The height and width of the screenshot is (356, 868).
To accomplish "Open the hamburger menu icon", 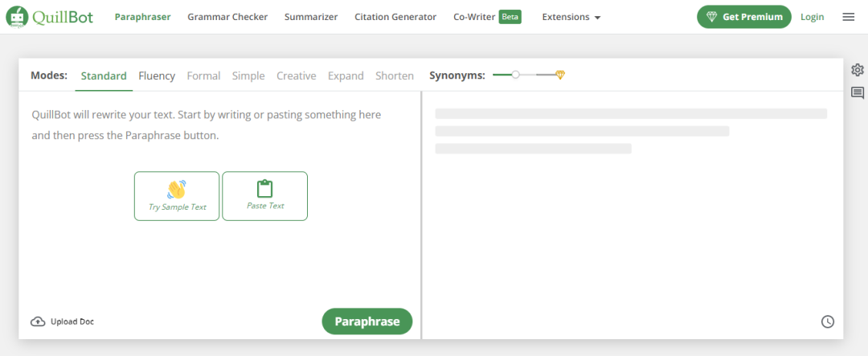I will 848,17.
